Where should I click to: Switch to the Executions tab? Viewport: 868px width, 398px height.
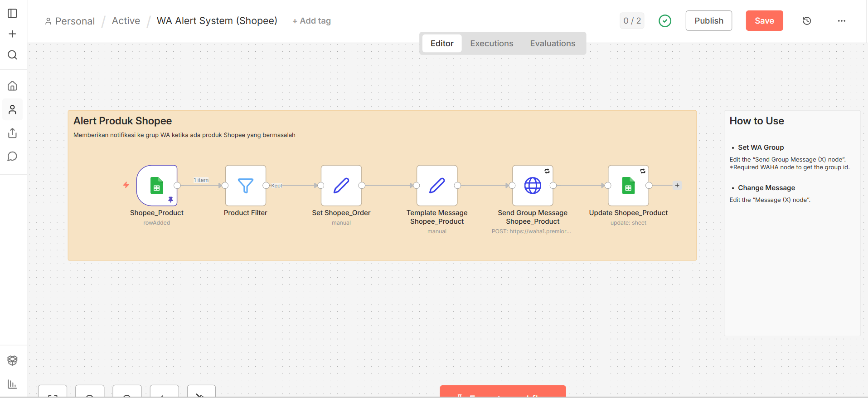coord(491,44)
